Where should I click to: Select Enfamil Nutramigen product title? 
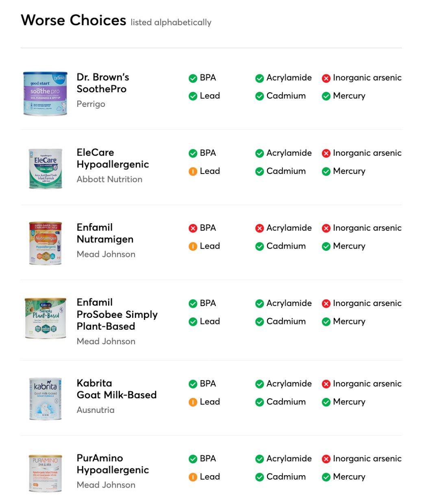pos(105,233)
